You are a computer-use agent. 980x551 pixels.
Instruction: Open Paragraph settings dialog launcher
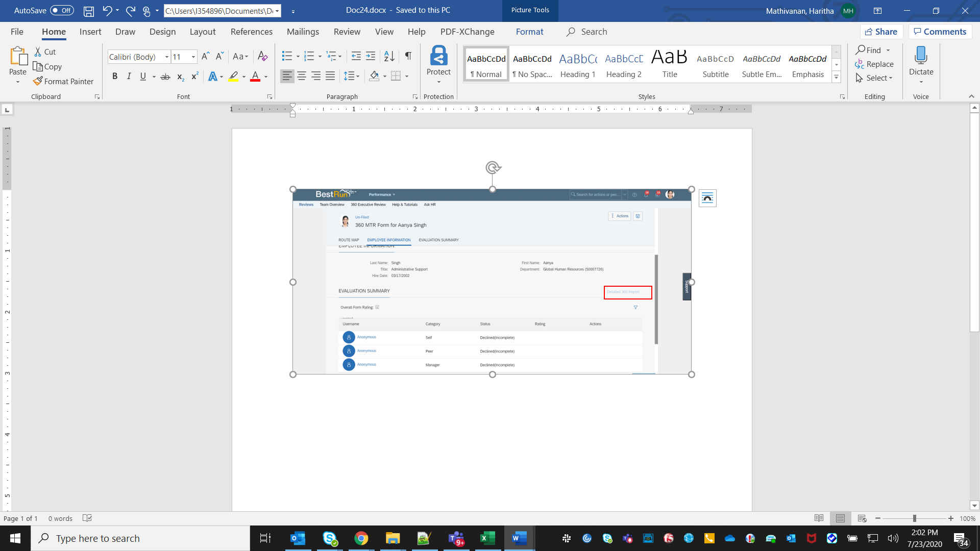(x=415, y=96)
